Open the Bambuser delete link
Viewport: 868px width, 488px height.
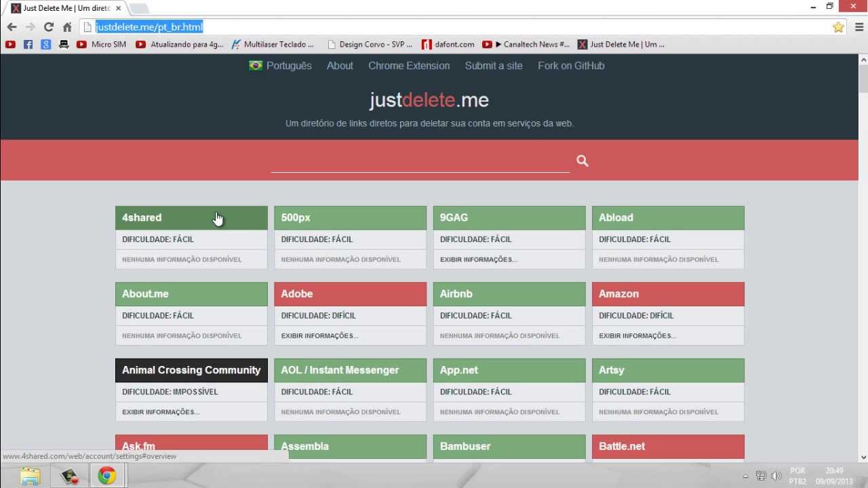[x=509, y=447]
